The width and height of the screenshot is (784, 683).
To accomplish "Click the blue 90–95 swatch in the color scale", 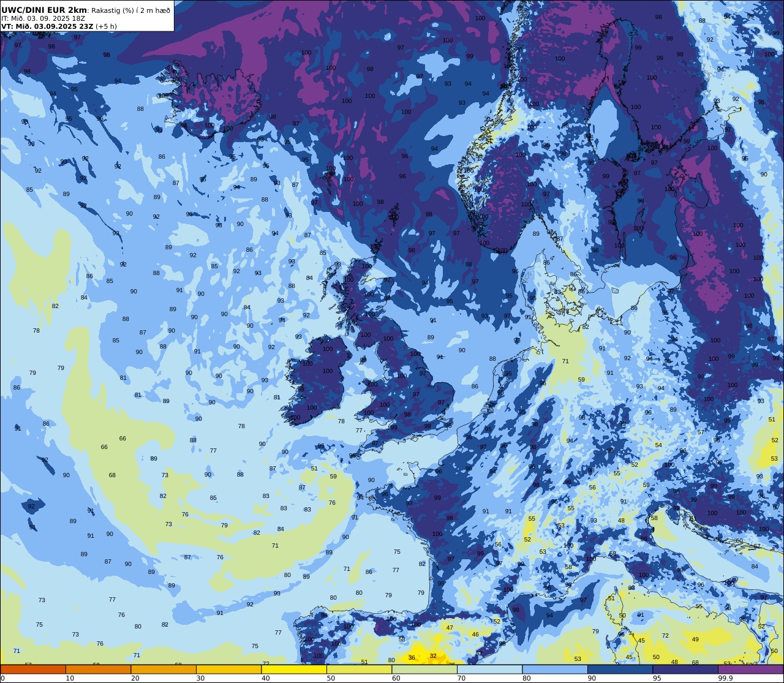I will click(x=620, y=669).
